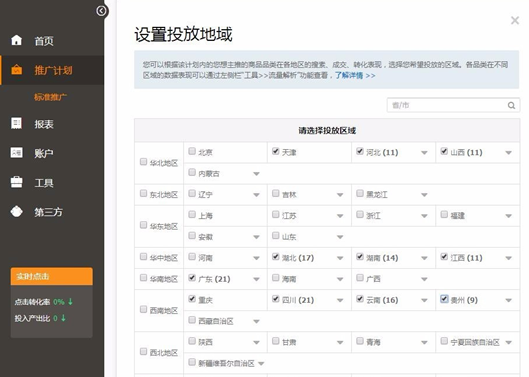
Task: Uncheck the 天津 checkbox
Action: [x=276, y=151]
